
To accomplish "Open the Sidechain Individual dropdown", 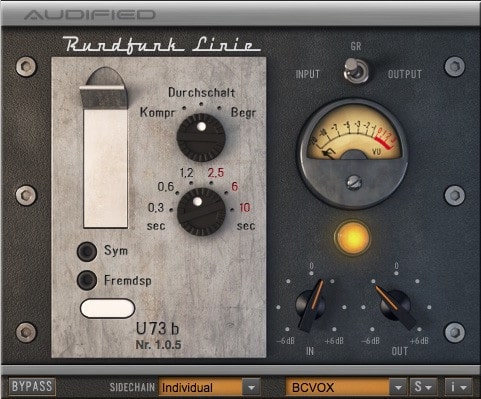I will tap(209, 387).
